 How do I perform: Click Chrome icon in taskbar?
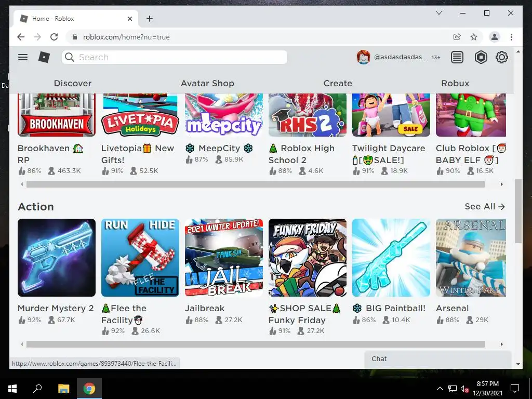[89, 389]
